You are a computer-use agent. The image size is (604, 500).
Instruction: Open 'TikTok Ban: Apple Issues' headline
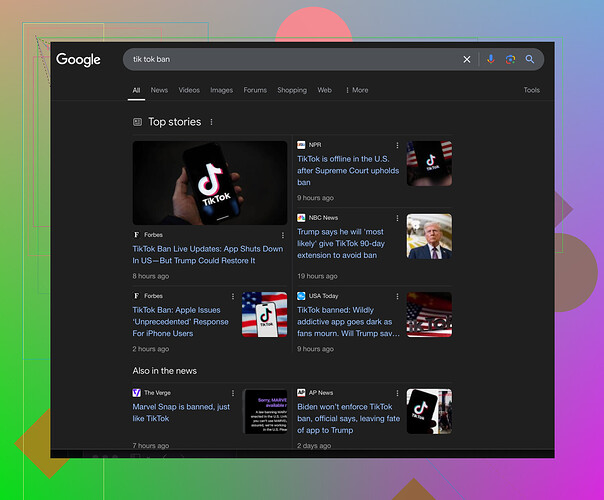coord(180,322)
